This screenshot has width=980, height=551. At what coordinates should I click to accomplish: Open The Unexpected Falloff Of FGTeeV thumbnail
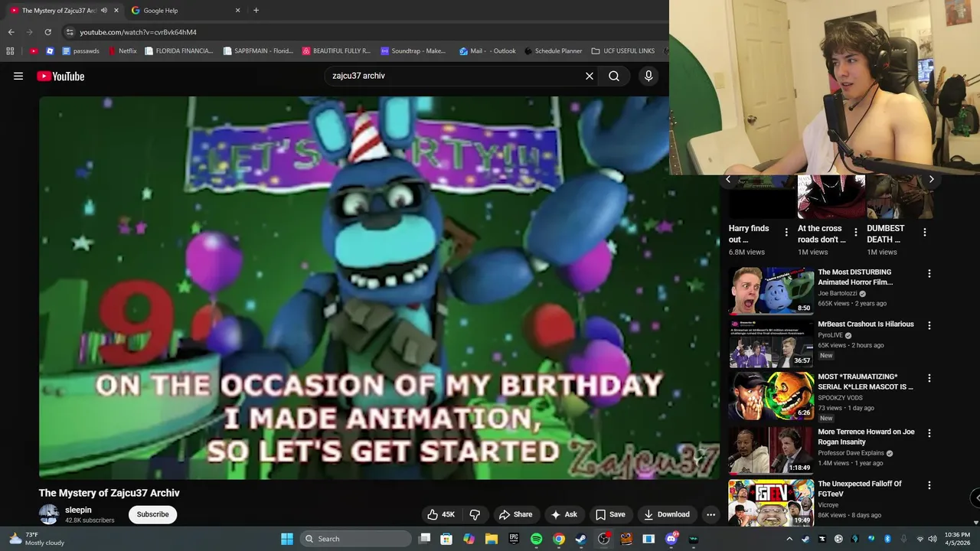click(x=771, y=503)
